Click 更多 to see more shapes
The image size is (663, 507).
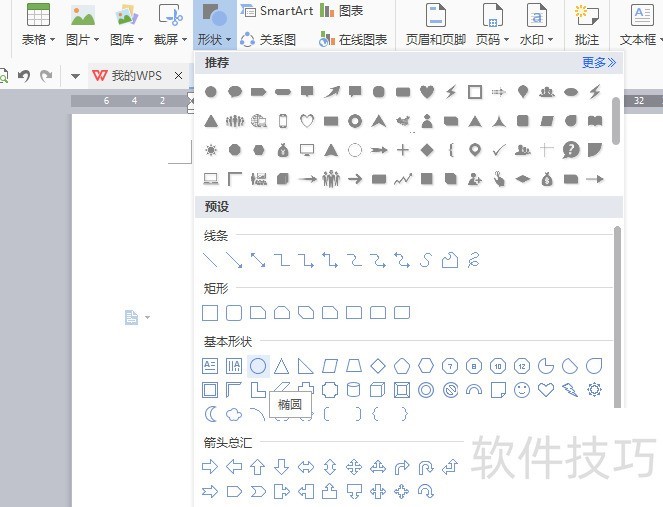pyautogui.click(x=599, y=63)
